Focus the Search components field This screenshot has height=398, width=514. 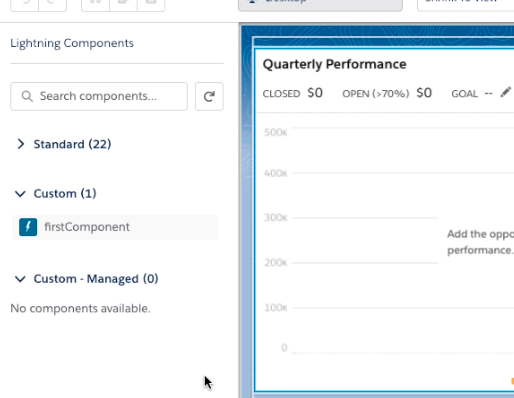pyautogui.click(x=99, y=96)
